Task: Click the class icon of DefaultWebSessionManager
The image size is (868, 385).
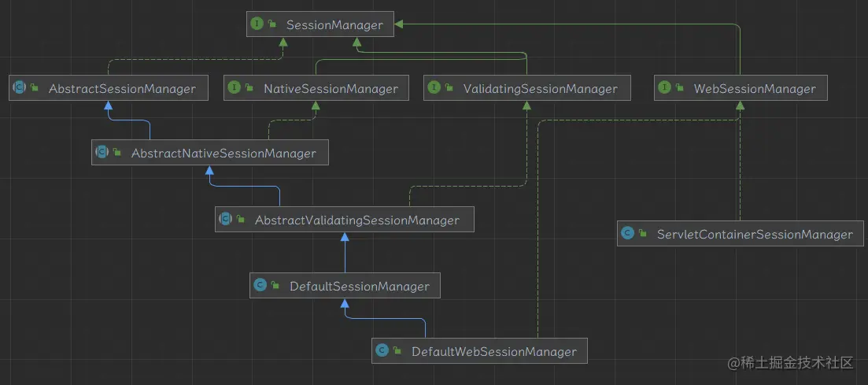Action: (382, 350)
